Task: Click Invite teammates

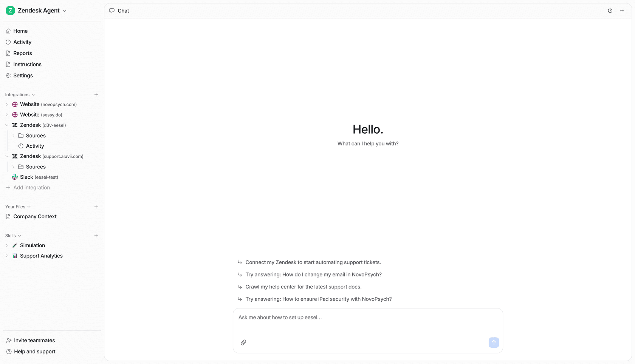Action: [34, 340]
